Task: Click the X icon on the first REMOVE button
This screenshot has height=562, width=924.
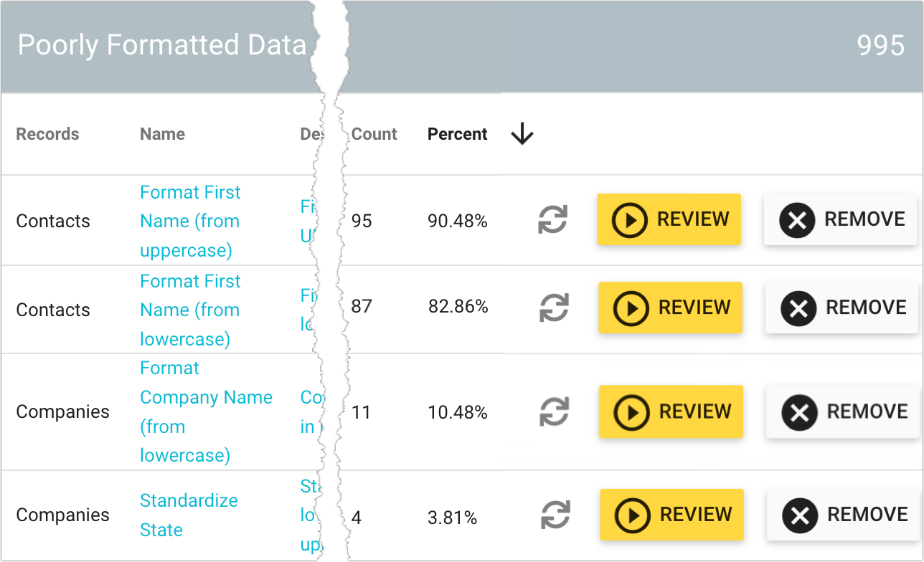Action: 798,219
